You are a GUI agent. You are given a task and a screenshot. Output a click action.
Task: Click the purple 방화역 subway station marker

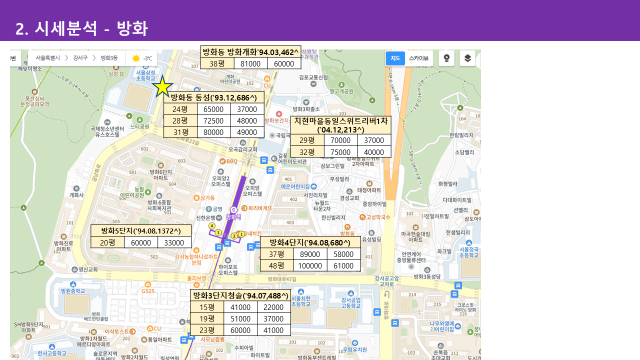233,210
